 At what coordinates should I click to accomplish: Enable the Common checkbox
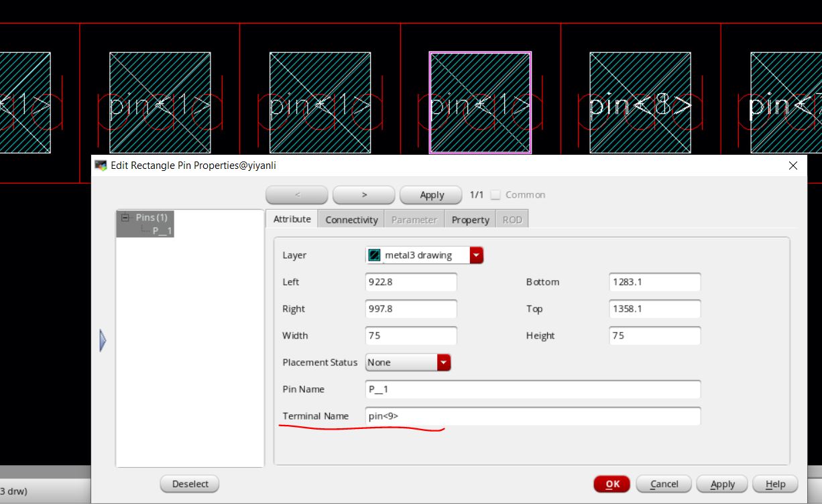point(495,195)
